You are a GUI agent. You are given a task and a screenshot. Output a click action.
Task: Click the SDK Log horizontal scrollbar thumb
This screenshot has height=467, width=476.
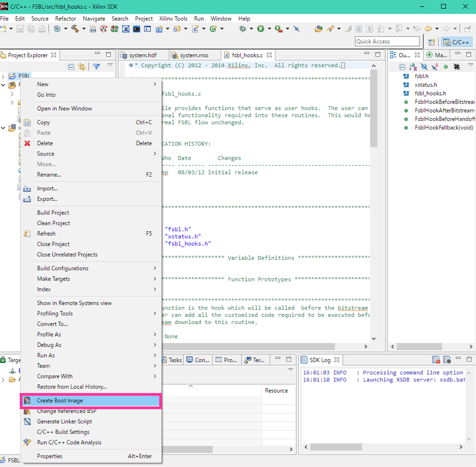point(336,447)
